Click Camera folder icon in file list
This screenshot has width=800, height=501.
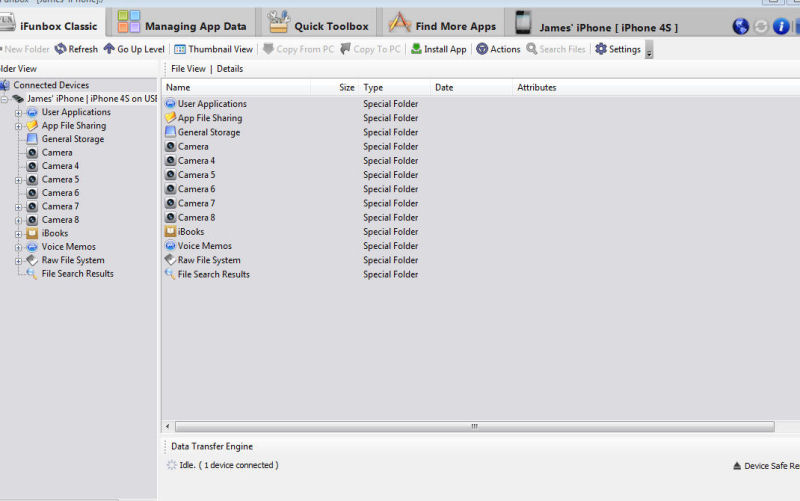pos(170,146)
